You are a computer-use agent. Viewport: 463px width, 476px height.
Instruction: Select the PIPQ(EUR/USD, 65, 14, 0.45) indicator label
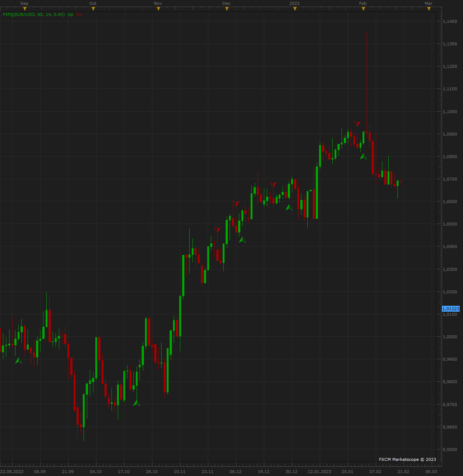pyautogui.click(x=34, y=14)
